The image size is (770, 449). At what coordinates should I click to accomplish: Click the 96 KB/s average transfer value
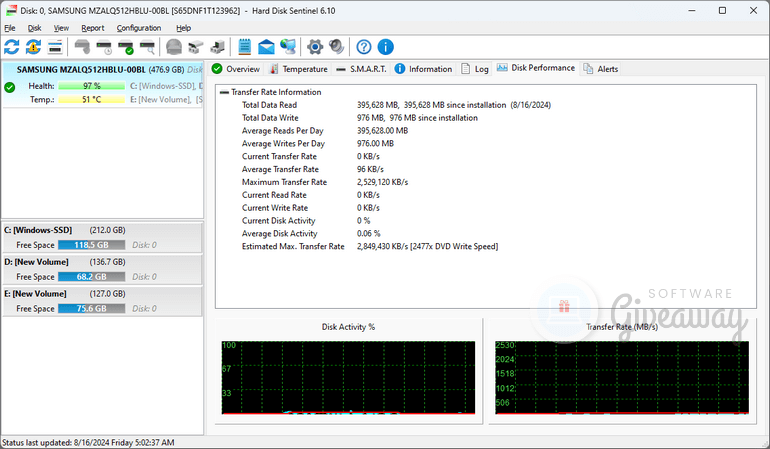tap(370, 169)
